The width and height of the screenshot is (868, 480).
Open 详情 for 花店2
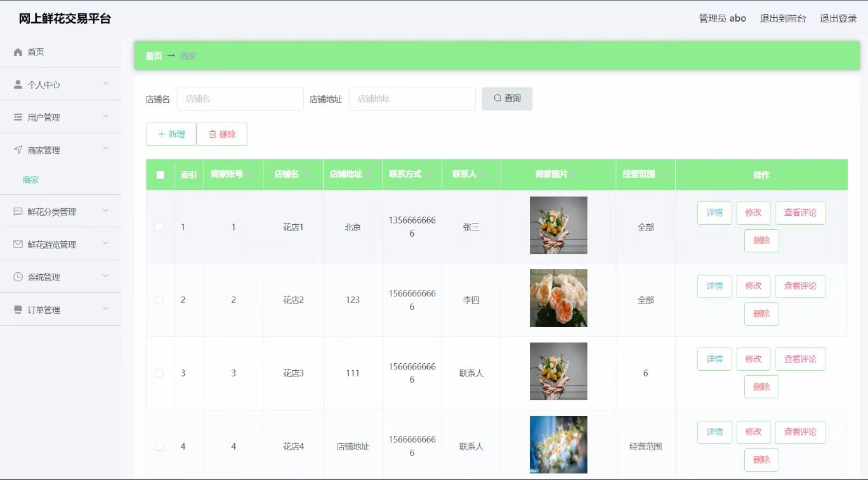[x=714, y=286]
